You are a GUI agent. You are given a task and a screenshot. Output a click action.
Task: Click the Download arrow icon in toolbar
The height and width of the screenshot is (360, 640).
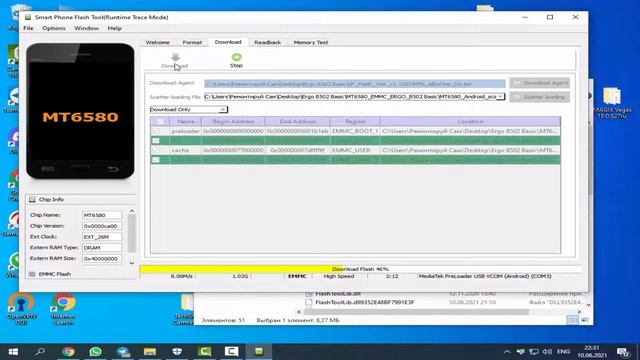175,57
